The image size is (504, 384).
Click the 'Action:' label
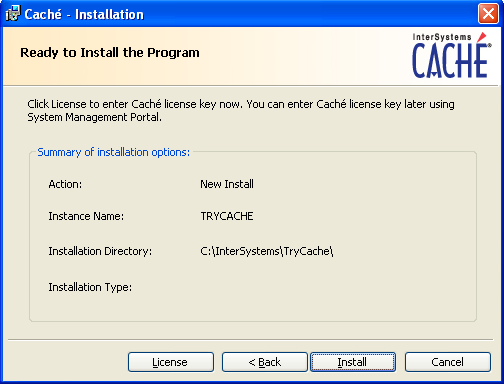point(65,184)
